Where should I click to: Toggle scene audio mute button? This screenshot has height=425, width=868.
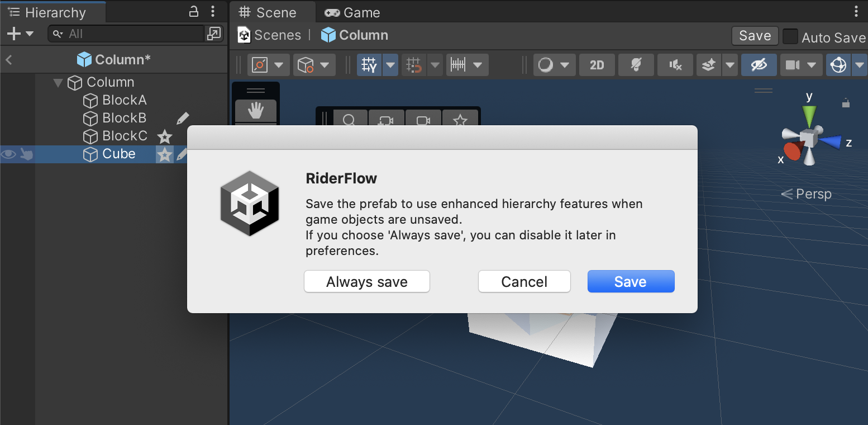pyautogui.click(x=675, y=65)
